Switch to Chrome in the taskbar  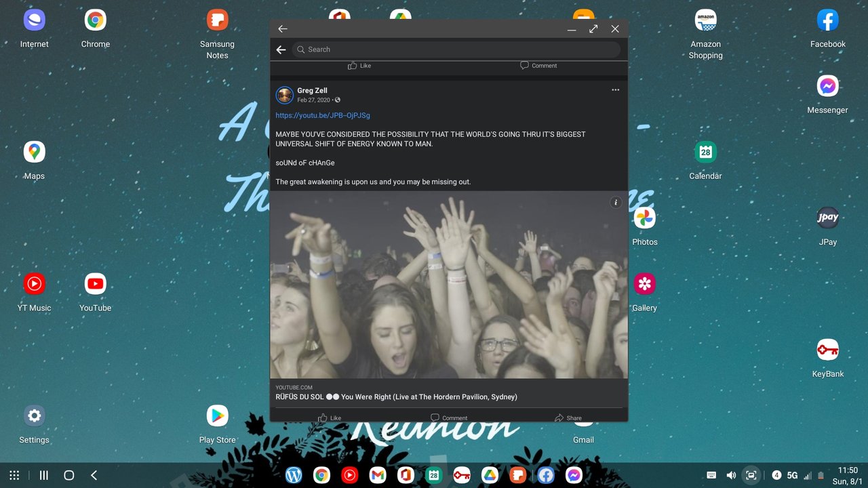[321, 476]
